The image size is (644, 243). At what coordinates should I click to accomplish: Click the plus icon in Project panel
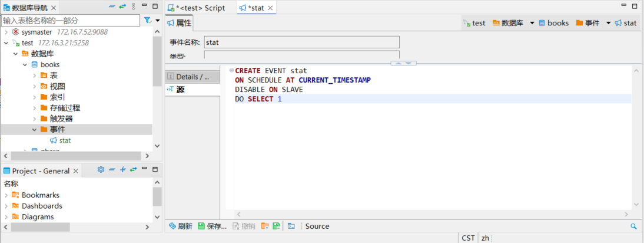pyautogui.click(x=122, y=170)
